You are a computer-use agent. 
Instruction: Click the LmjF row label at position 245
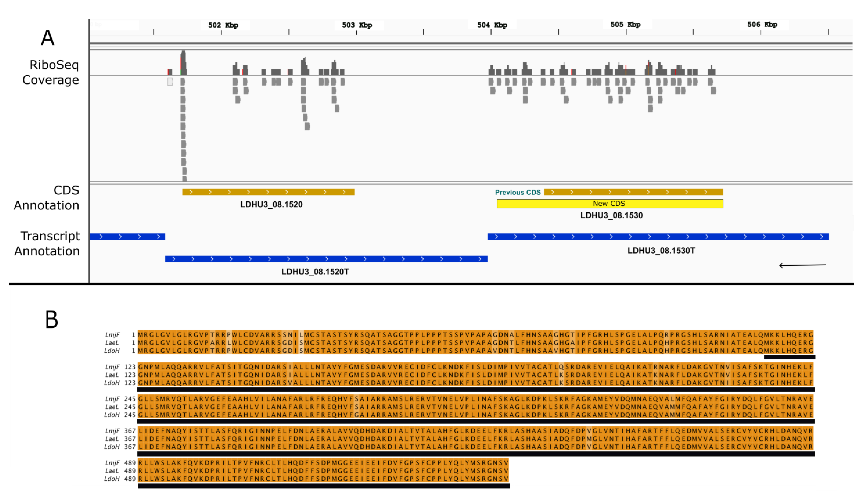tap(112, 399)
